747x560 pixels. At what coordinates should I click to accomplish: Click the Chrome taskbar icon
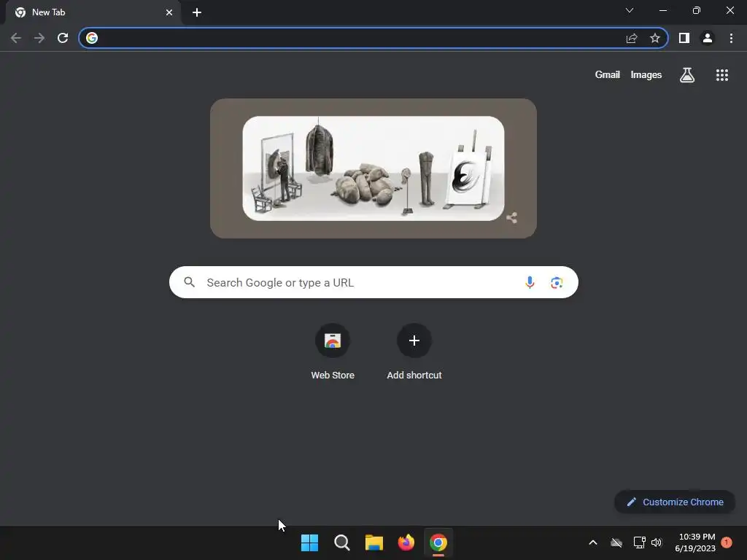438,542
